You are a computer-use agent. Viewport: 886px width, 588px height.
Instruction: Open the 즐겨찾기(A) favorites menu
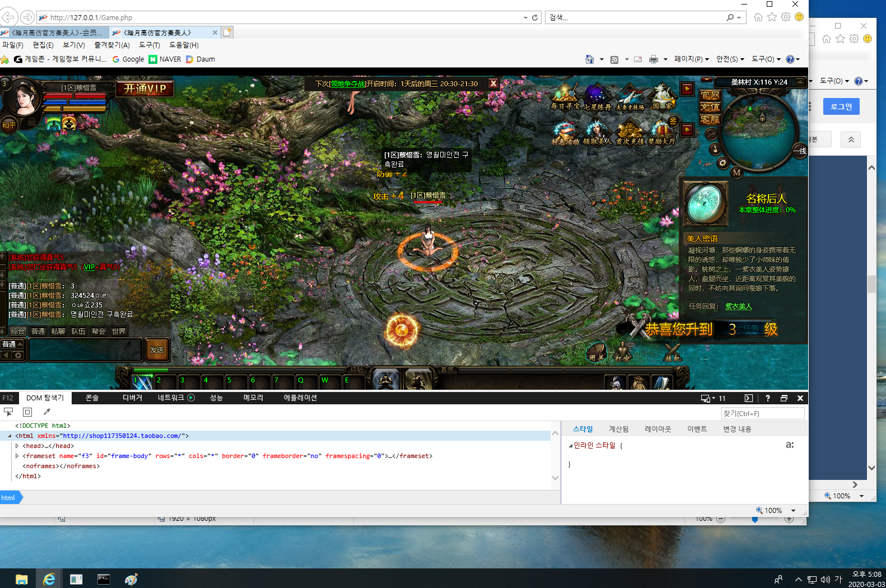tap(111, 45)
